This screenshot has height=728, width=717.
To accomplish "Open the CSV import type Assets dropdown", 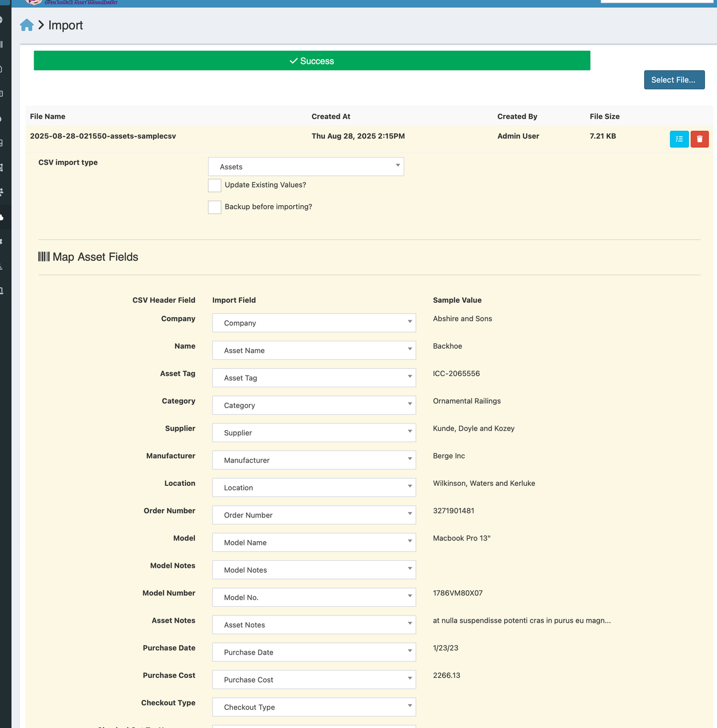I will [x=306, y=167].
